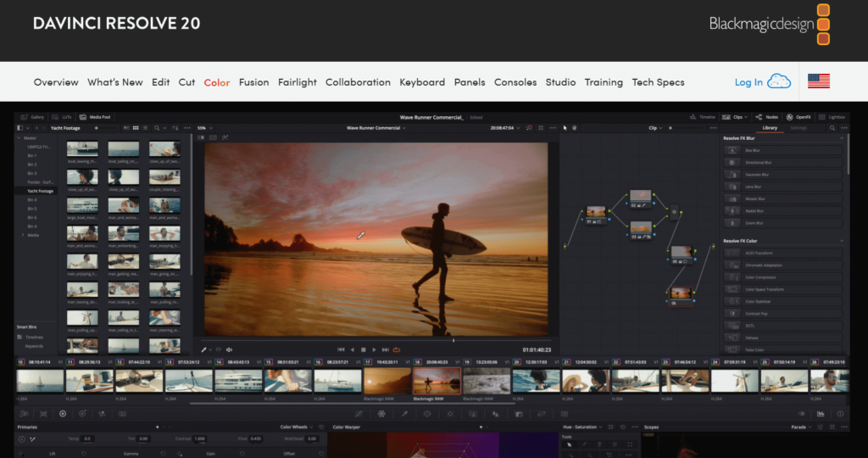Jump to first frame in viewer transport
This screenshot has width=868, height=458.
(x=341, y=349)
